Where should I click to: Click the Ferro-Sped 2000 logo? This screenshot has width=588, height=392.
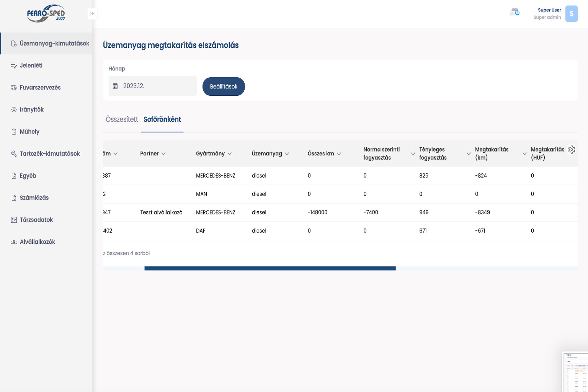click(x=46, y=14)
